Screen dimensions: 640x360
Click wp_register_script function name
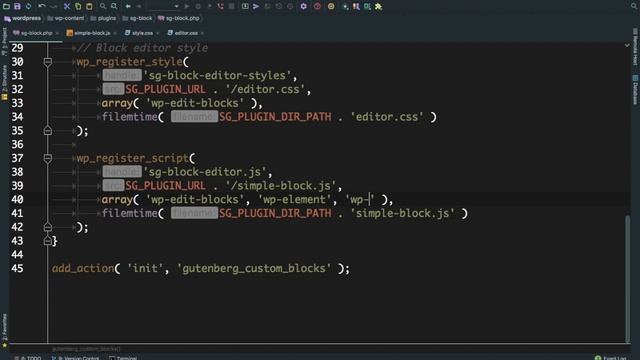pyautogui.click(x=133, y=158)
